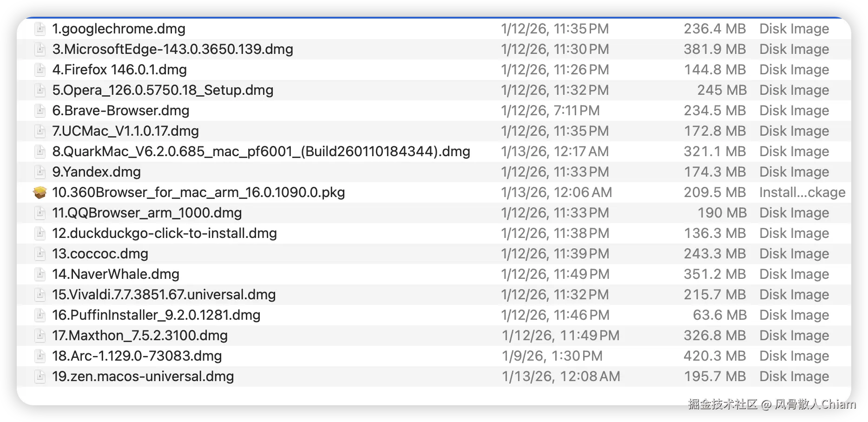Click the 18.Arc-1.129.0-73083.dmg file icon

tap(40, 356)
